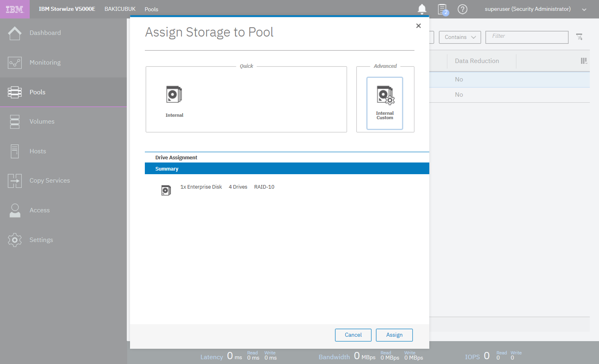Cancel the storage assignment
599x364 pixels.
pyautogui.click(x=353, y=335)
